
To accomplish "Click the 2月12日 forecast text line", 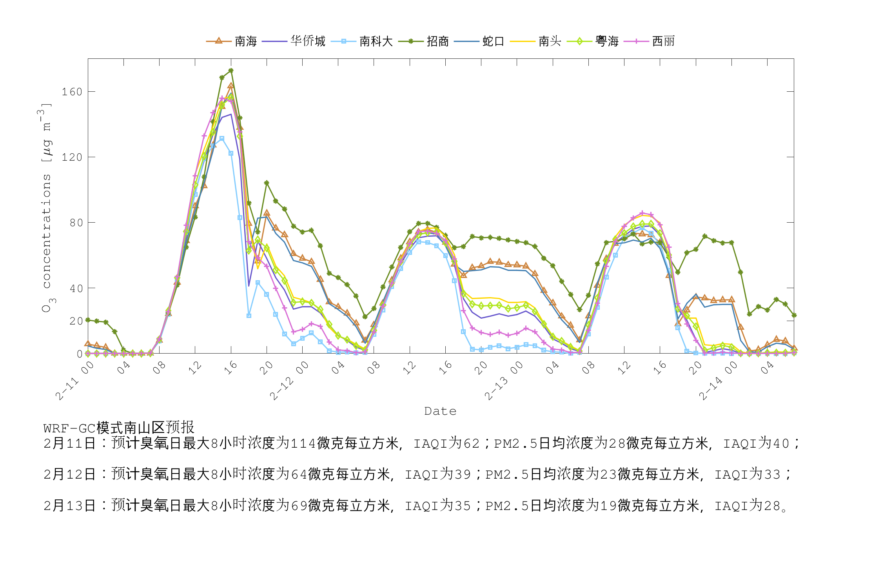I will coord(417,474).
